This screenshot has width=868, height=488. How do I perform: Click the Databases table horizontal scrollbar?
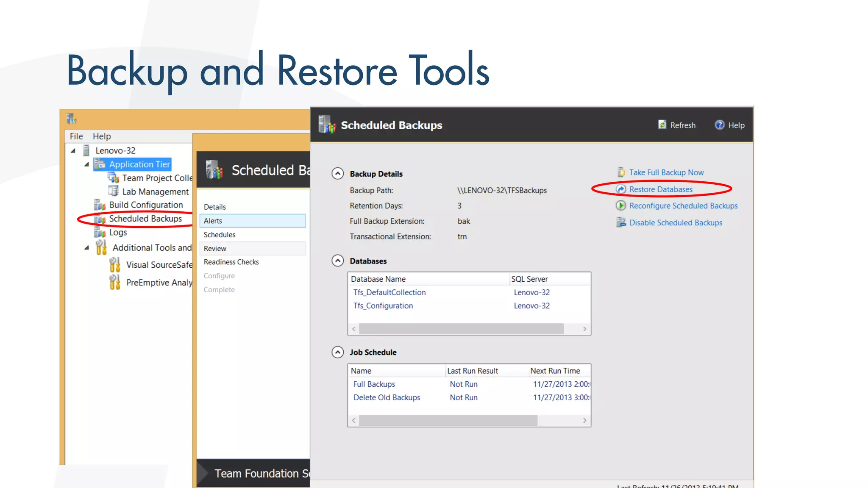tap(461, 329)
